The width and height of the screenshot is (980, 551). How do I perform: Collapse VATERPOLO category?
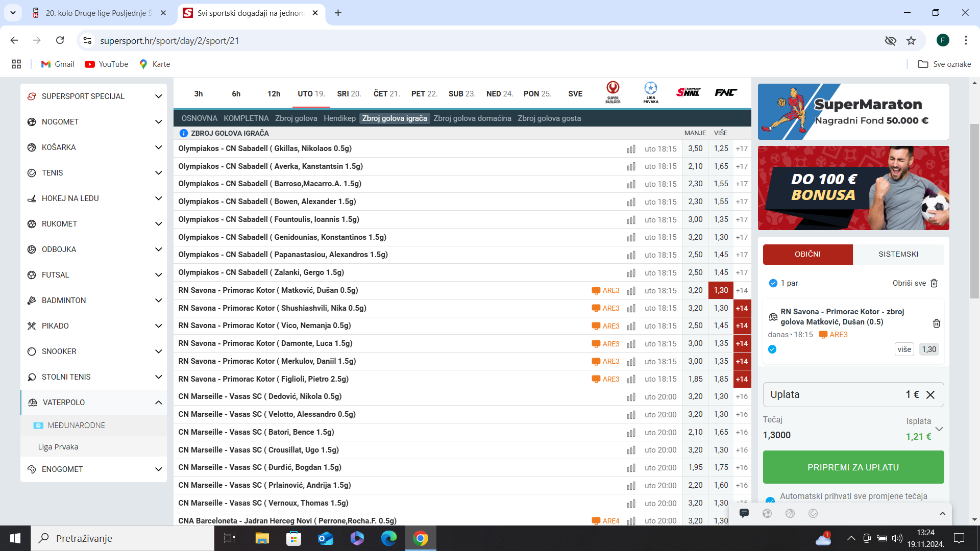click(94, 403)
